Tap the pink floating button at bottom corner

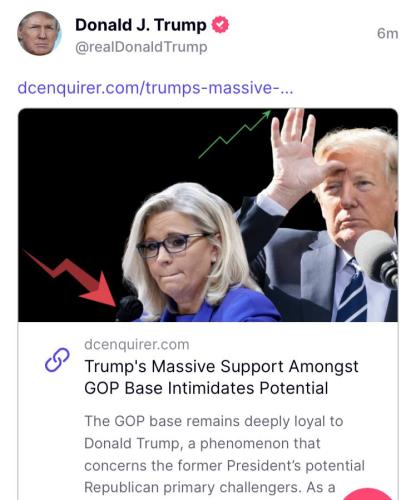tap(369, 494)
